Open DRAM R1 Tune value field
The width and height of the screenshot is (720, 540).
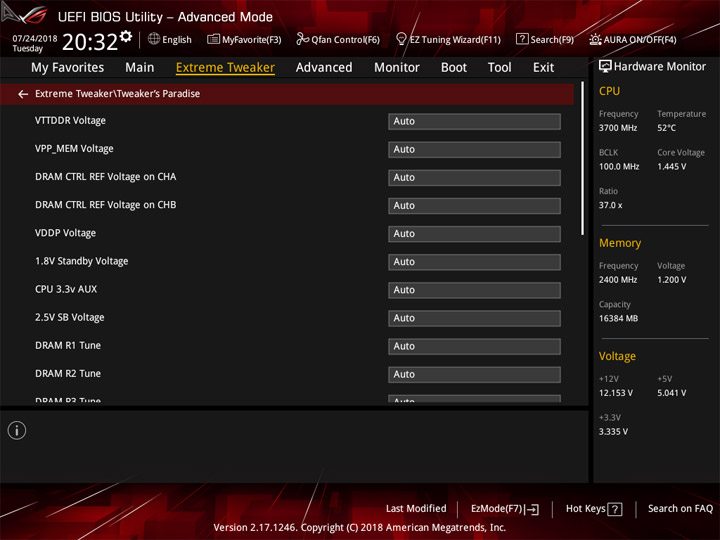[474, 346]
